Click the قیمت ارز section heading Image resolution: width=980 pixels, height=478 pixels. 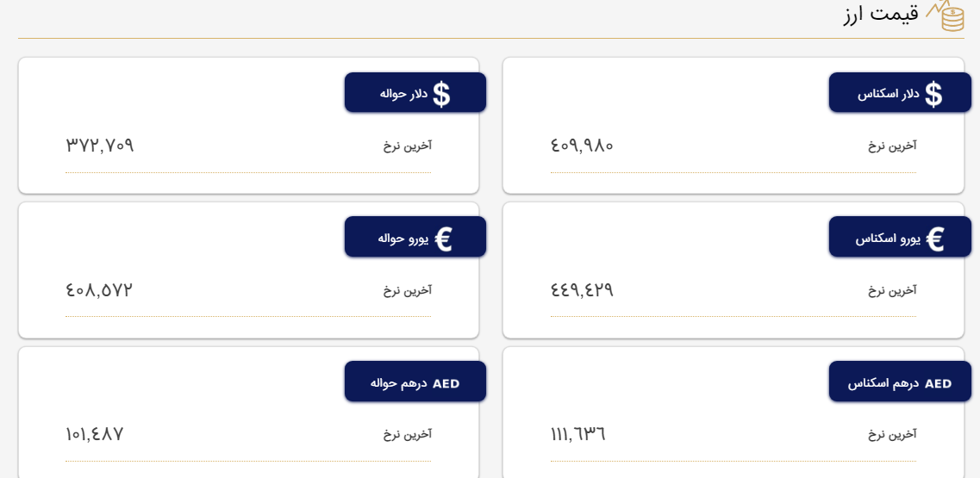pyautogui.click(x=880, y=14)
